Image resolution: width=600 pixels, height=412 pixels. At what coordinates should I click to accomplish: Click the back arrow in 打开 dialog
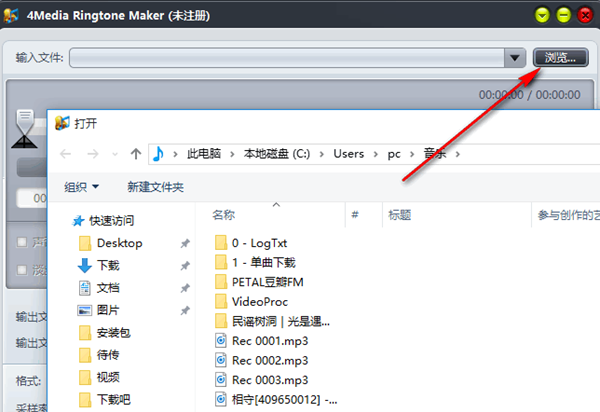pyautogui.click(x=65, y=154)
